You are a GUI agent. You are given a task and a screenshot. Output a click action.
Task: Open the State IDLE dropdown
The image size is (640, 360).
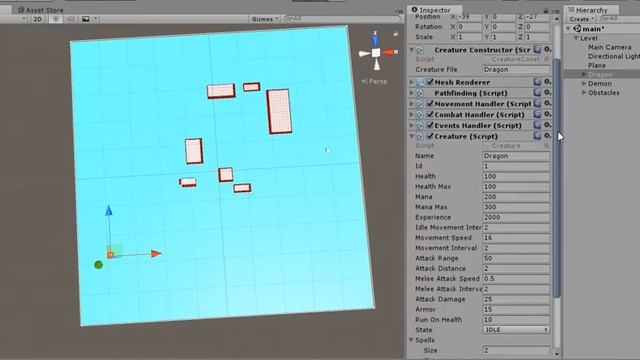[516, 329]
